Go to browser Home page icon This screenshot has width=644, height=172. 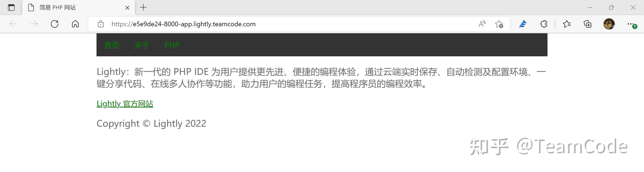[75, 24]
